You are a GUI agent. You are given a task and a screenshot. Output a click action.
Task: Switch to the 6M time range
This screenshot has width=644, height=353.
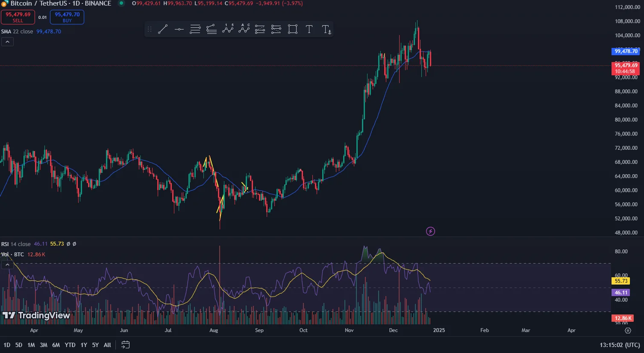click(x=56, y=345)
